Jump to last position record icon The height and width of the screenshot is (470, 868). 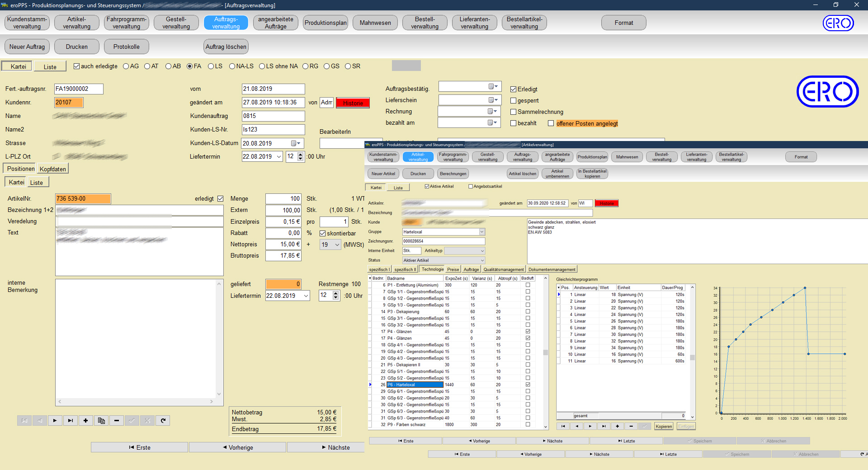pos(70,421)
